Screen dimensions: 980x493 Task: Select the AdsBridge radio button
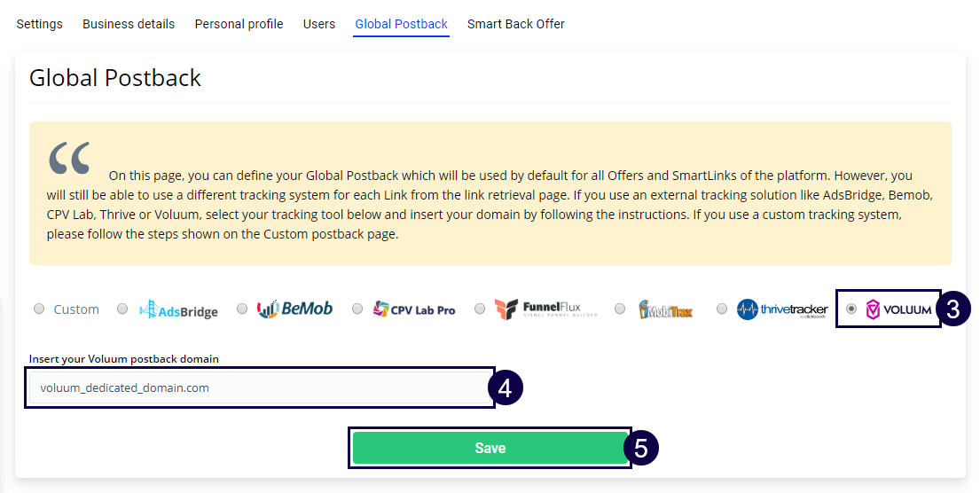pos(122,309)
